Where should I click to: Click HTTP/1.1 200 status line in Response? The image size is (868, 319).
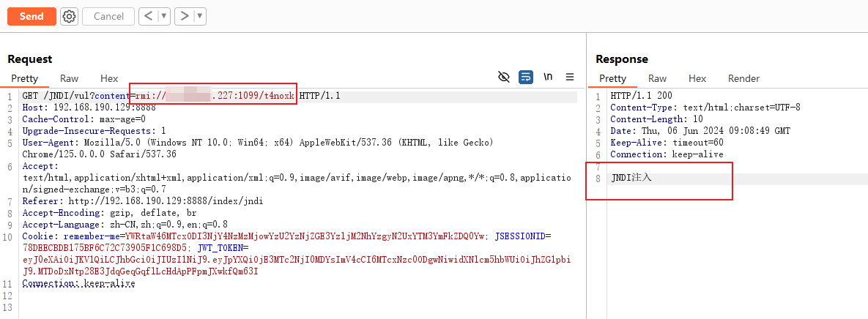point(641,96)
